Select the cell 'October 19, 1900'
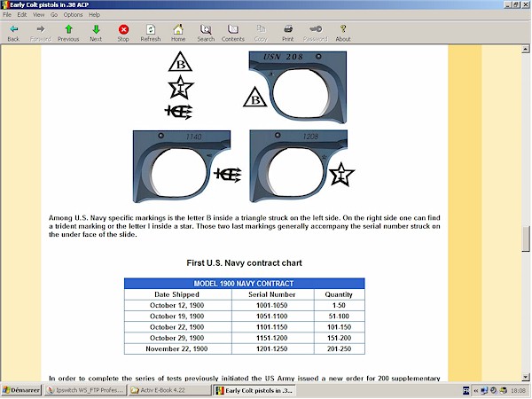Image resolution: width=532 pixels, height=399 pixels. [x=178, y=316]
